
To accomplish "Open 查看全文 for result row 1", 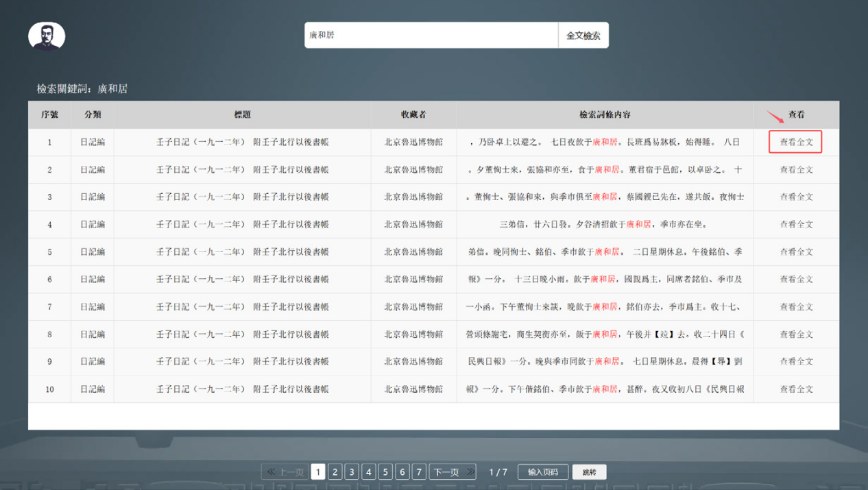I will [796, 143].
